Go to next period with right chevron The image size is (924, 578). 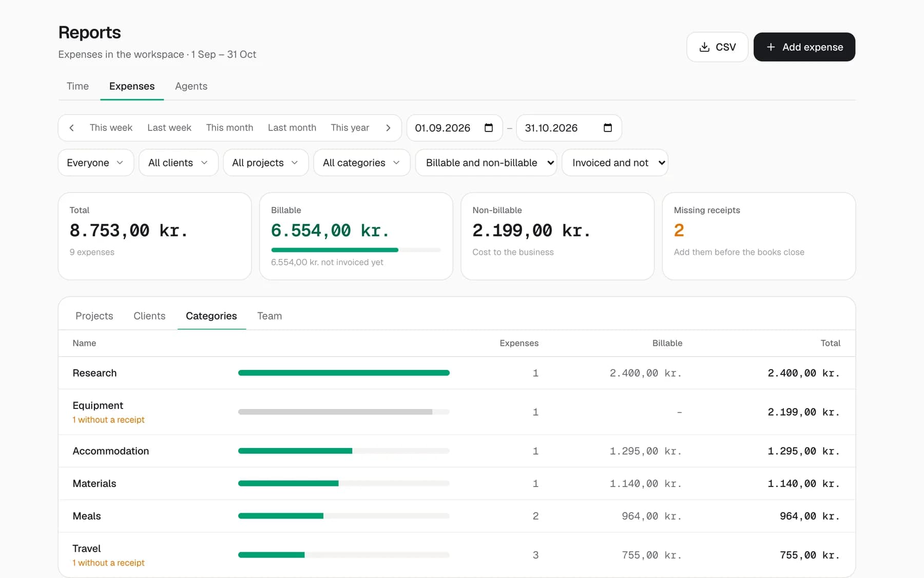(388, 128)
